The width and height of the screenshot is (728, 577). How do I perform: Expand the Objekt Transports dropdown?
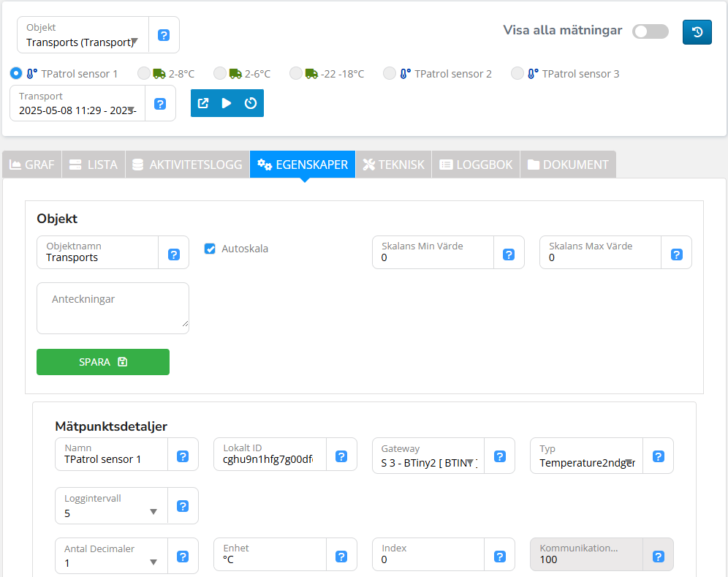click(x=83, y=42)
